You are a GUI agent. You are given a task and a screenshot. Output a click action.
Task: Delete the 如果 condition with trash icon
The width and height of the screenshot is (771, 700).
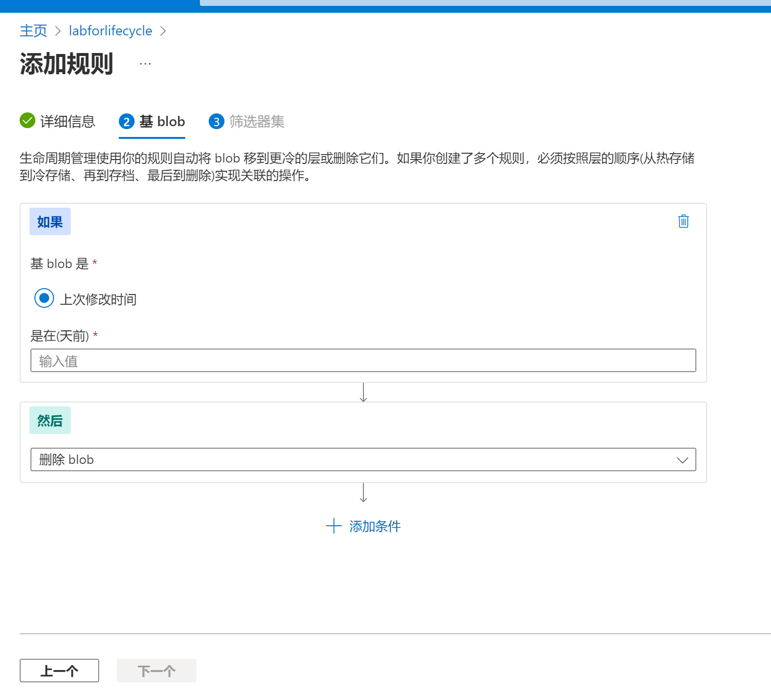coord(683,221)
